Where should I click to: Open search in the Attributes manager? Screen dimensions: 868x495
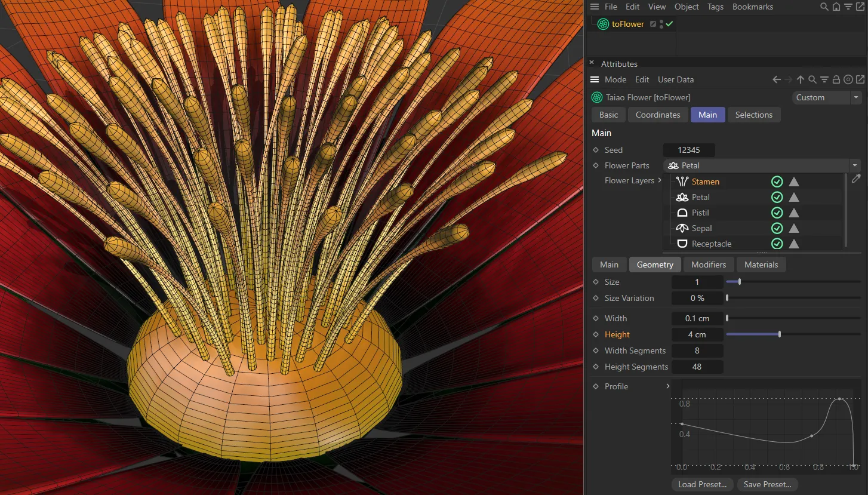812,79
